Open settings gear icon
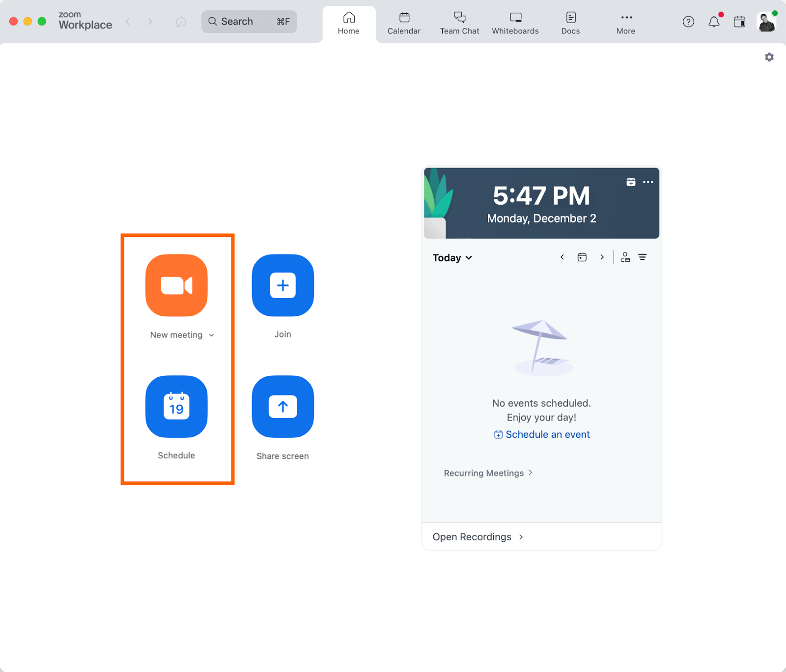Image resolution: width=786 pixels, height=672 pixels. pyautogui.click(x=769, y=57)
